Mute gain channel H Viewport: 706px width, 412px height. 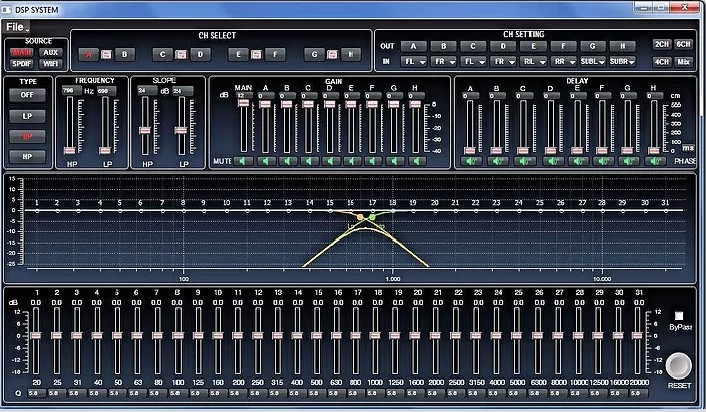pyautogui.click(x=415, y=160)
